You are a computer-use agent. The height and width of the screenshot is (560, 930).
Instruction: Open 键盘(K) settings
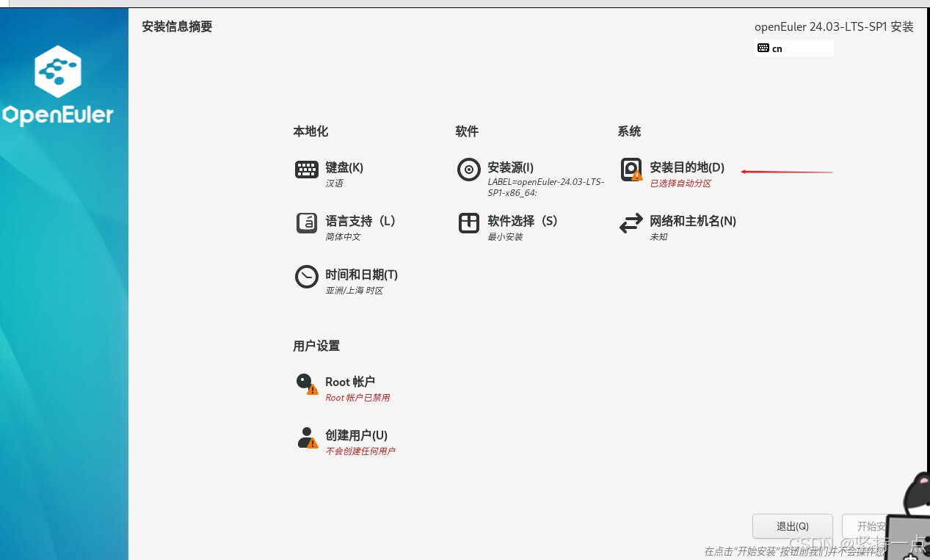point(344,167)
